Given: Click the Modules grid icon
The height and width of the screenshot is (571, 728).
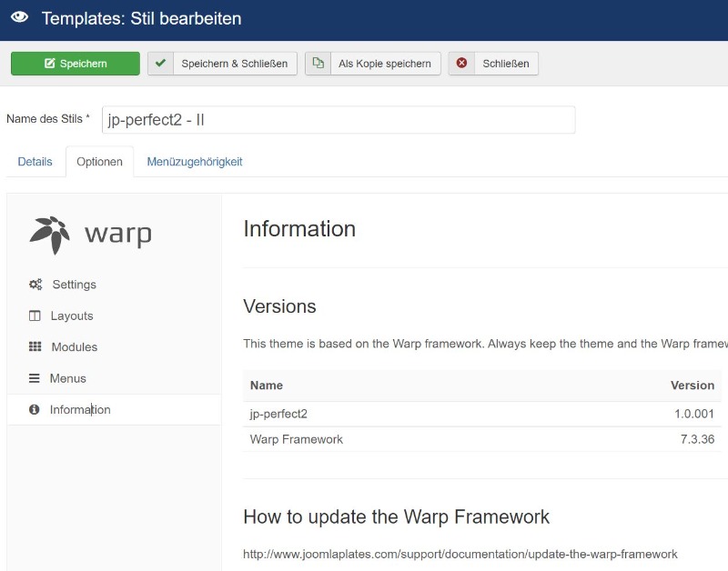Looking at the screenshot, I should pos(35,347).
